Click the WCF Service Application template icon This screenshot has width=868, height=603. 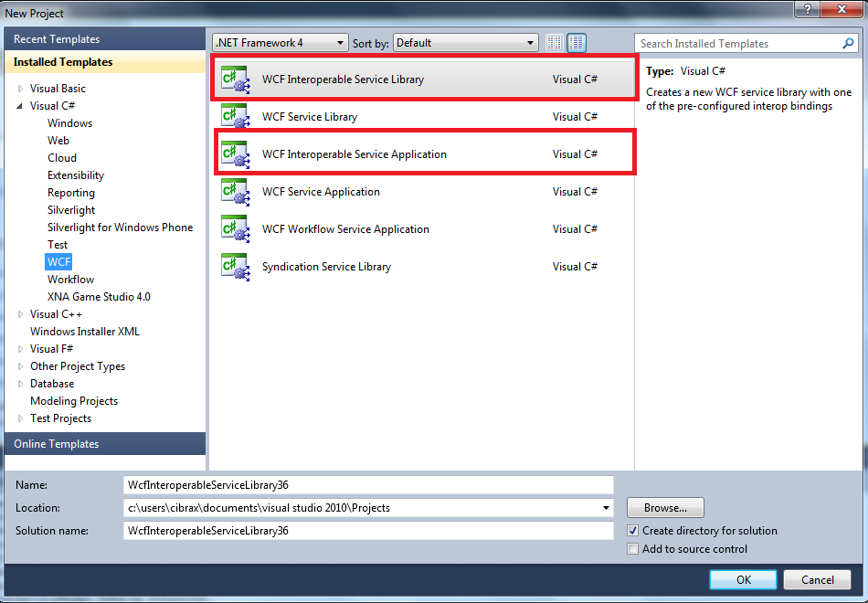point(235,192)
